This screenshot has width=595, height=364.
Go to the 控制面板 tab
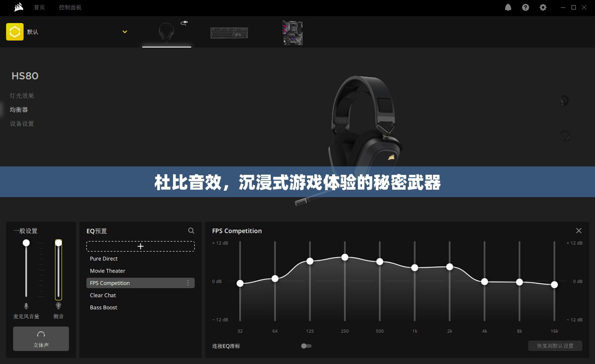click(70, 7)
